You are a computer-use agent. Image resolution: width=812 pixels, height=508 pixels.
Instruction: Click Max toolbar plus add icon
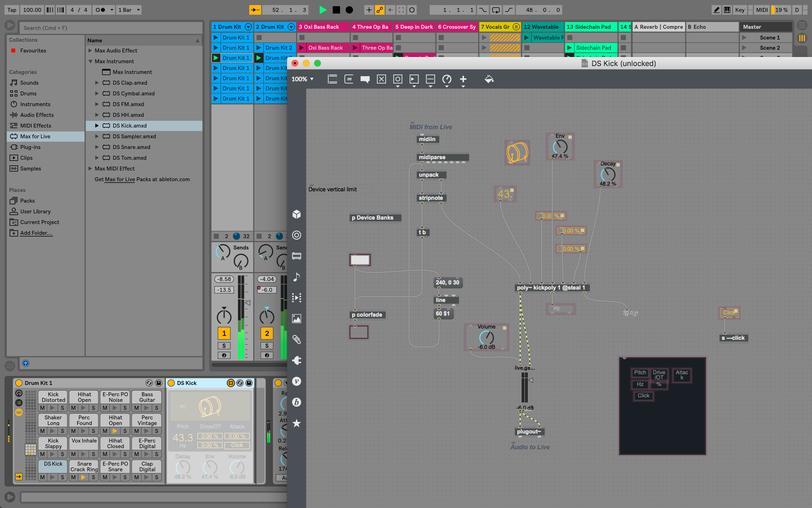463,79
